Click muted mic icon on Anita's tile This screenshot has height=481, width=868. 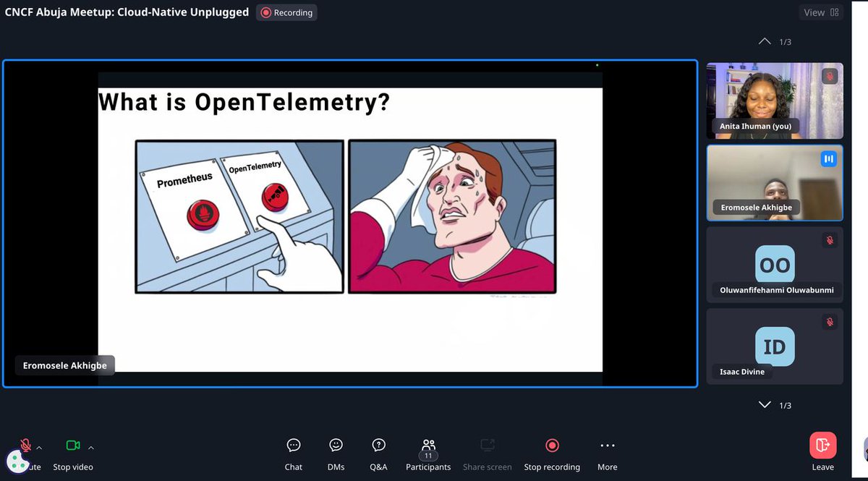[x=830, y=76]
